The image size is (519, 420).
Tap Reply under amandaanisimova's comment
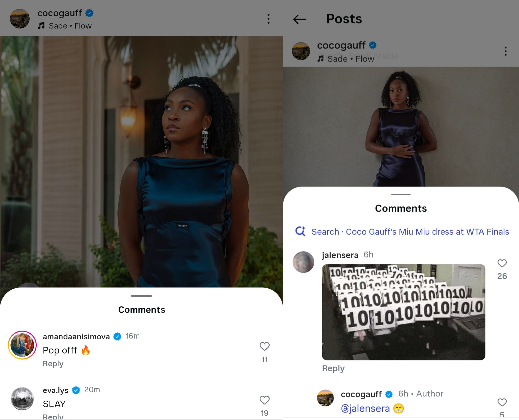pyautogui.click(x=53, y=364)
